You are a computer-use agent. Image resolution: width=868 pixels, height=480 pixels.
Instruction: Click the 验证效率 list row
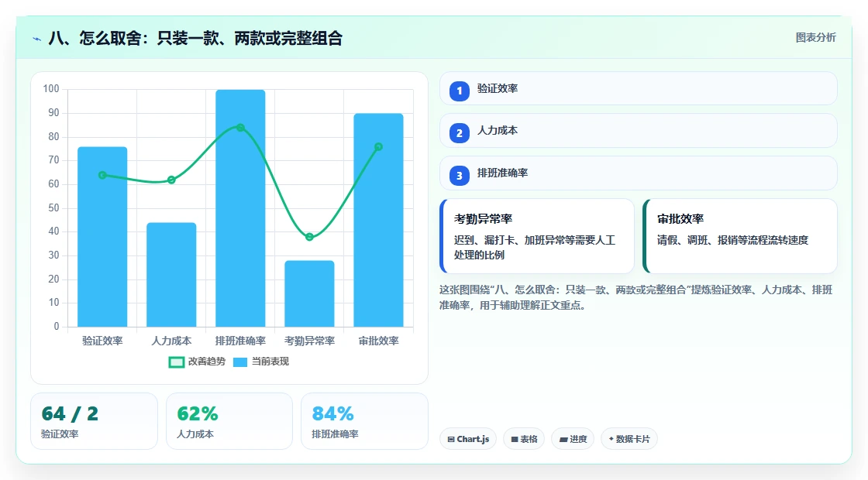coord(639,88)
